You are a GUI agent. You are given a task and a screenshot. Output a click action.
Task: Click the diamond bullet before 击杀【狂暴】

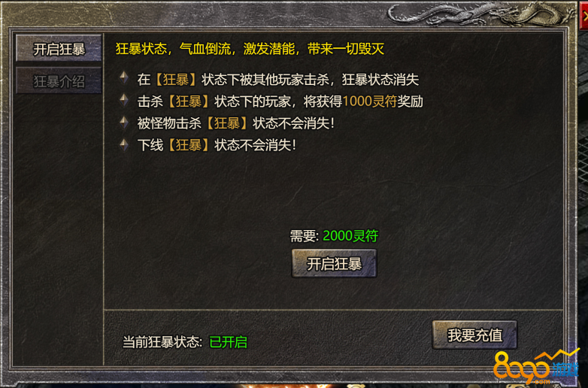point(124,100)
